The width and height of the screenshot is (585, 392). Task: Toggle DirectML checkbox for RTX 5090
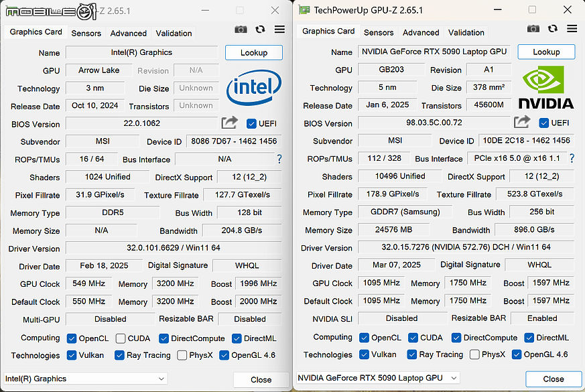coord(529,338)
